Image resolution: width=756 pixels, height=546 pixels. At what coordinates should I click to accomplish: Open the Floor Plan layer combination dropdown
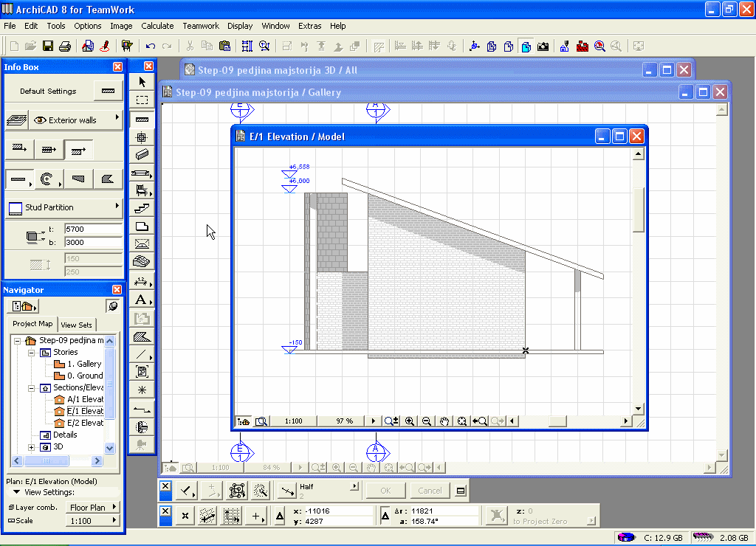[x=93, y=508]
